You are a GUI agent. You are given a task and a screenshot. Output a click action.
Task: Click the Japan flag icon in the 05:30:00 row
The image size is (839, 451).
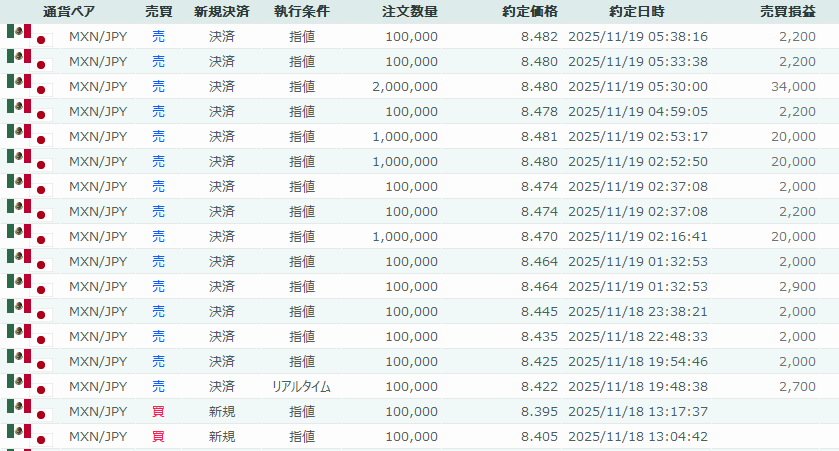pos(41,91)
